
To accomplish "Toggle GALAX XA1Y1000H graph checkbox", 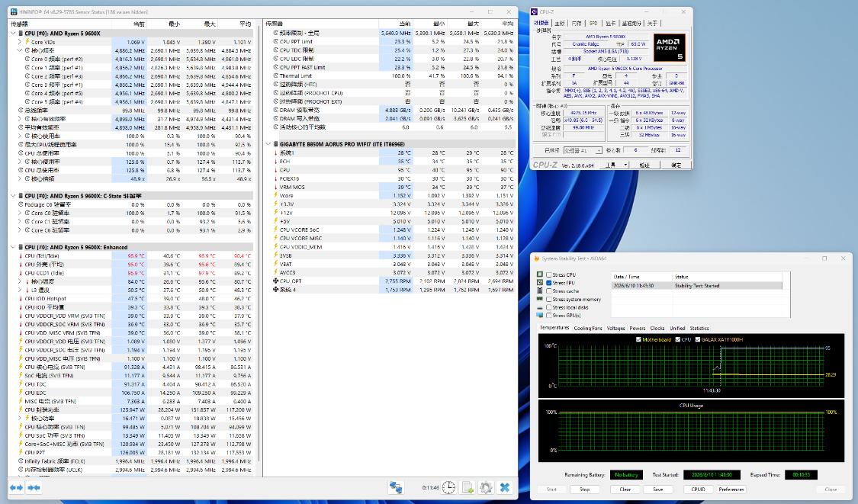I will [x=698, y=340].
